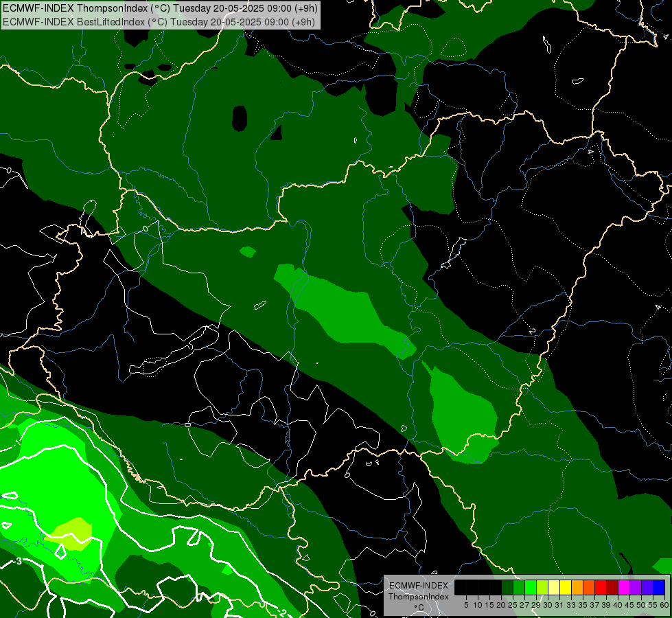Click the BestLiftedIndex title line at top
This screenshot has height=618, width=672.
click(x=159, y=21)
